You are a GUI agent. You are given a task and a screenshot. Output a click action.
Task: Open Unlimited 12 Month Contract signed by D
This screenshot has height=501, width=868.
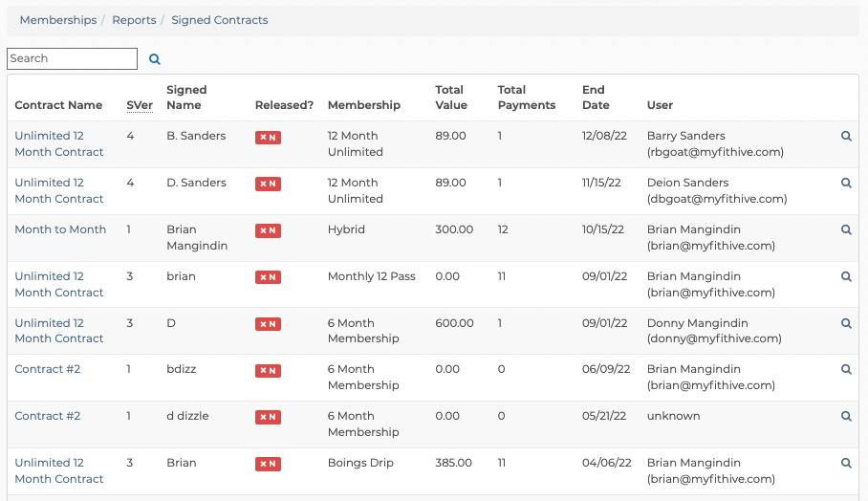(58, 331)
